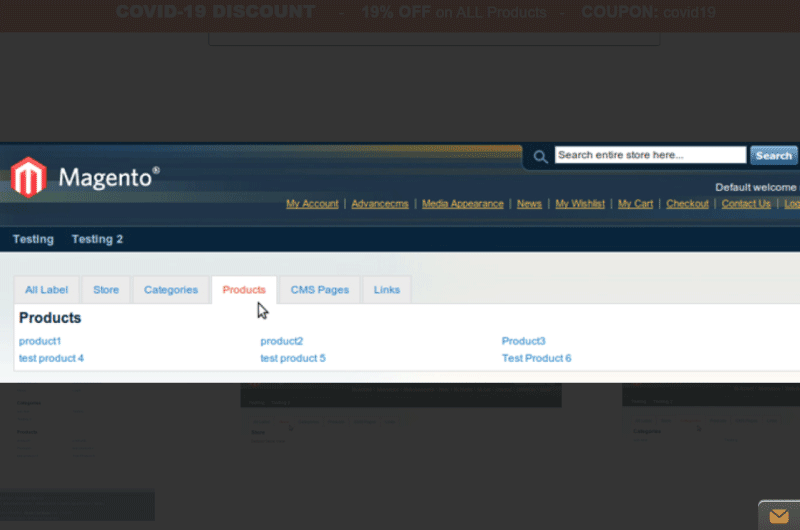Viewport: 800px width, 530px height.
Task: Open the My Account link
Action: 312,204
